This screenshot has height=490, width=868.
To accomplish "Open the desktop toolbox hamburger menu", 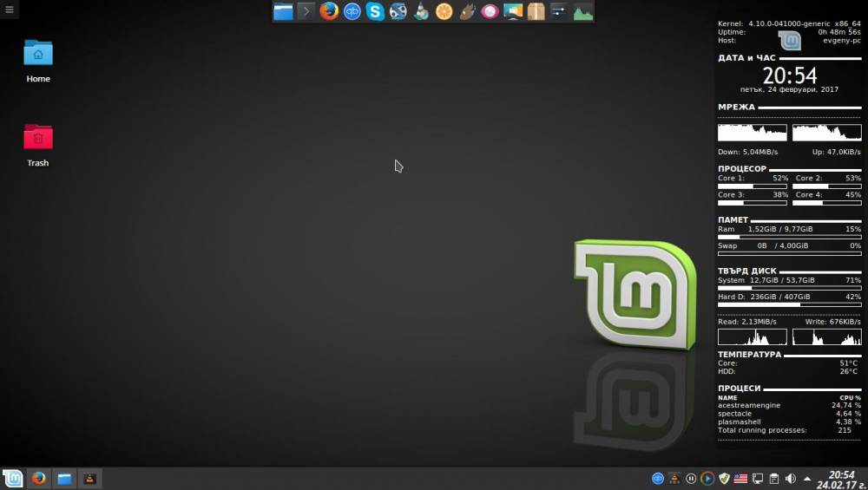I will tap(10, 10).
